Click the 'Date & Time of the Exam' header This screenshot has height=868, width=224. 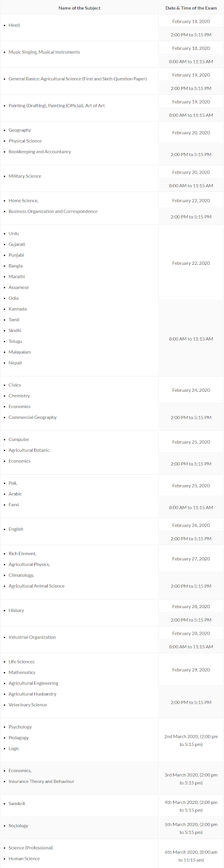point(191,8)
